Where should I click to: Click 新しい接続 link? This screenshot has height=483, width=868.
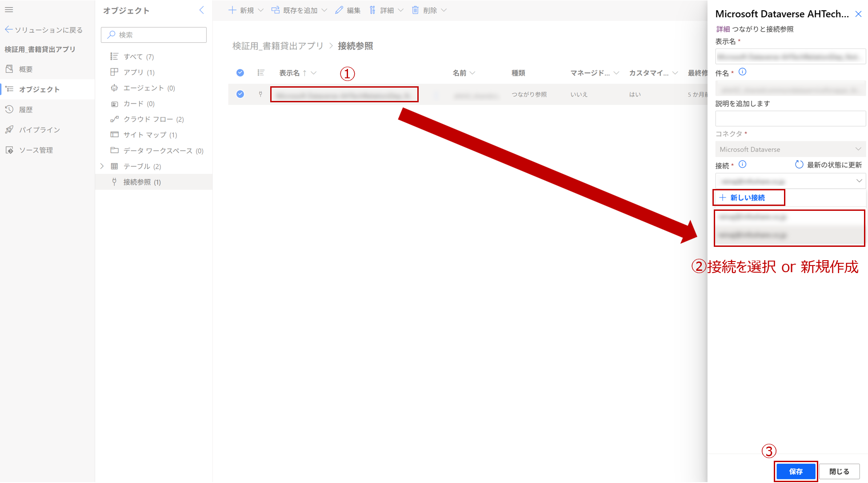click(x=747, y=197)
